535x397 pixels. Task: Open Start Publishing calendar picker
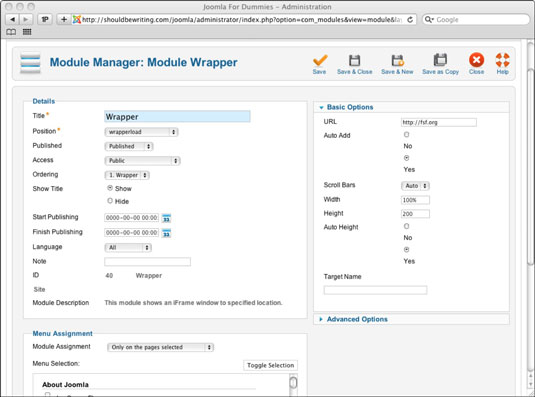tap(166, 218)
